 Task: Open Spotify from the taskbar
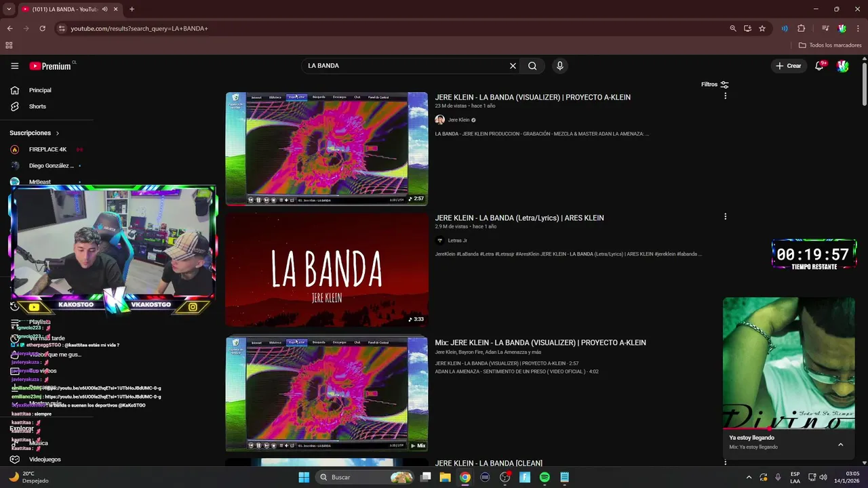[x=545, y=477]
